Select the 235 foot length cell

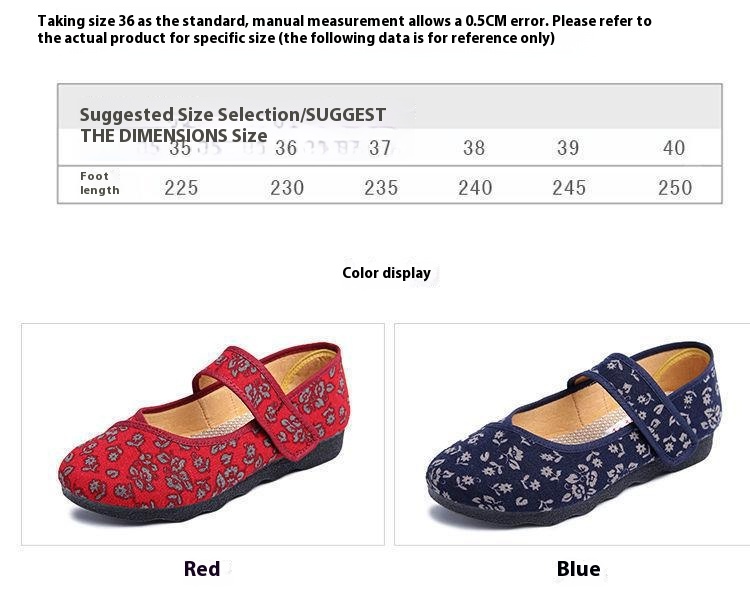381,187
